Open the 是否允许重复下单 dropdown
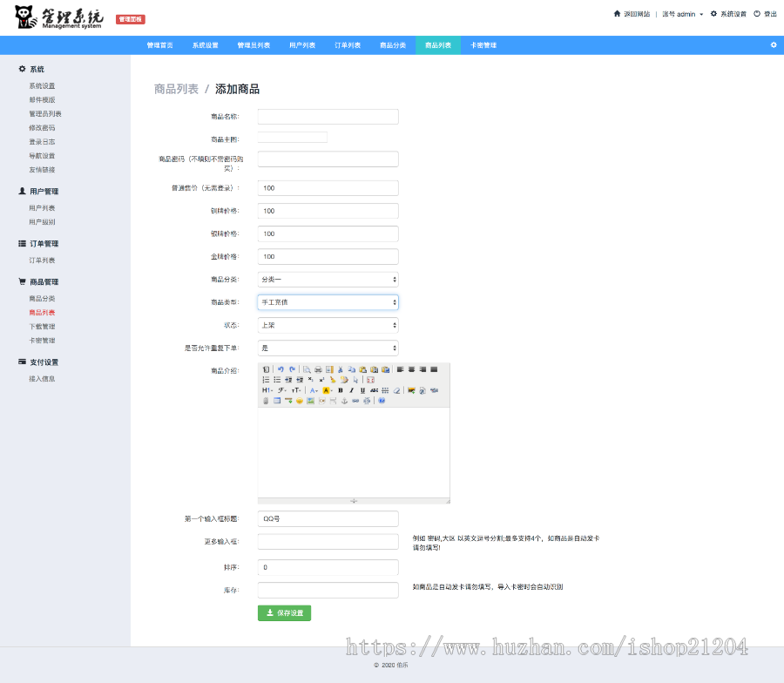The width and height of the screenshot is (784, 683). click(328, 348)
